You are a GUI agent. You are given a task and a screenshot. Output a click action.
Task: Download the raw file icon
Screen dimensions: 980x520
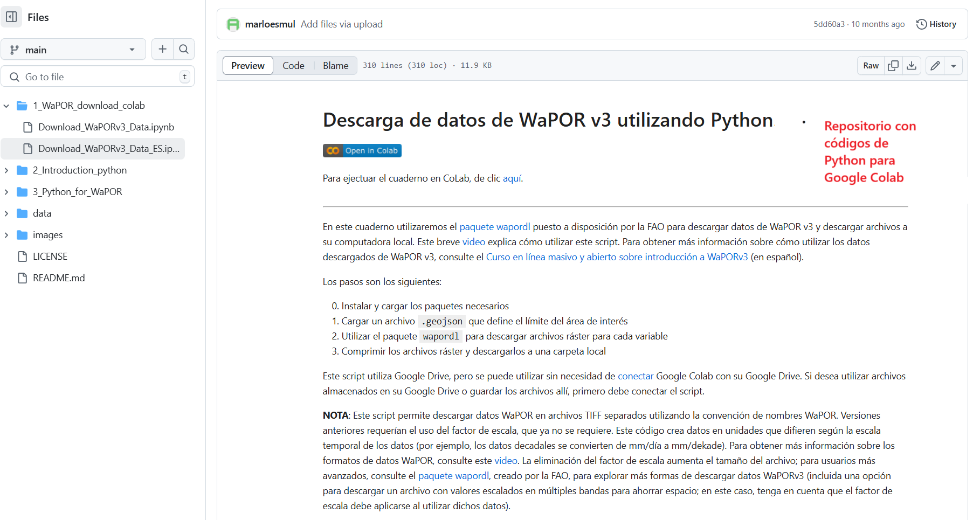coord(912,66)
